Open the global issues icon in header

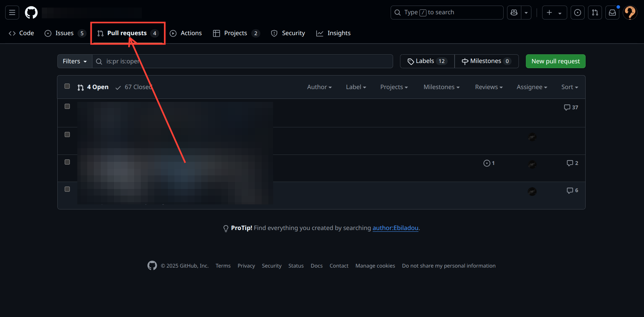578,13
